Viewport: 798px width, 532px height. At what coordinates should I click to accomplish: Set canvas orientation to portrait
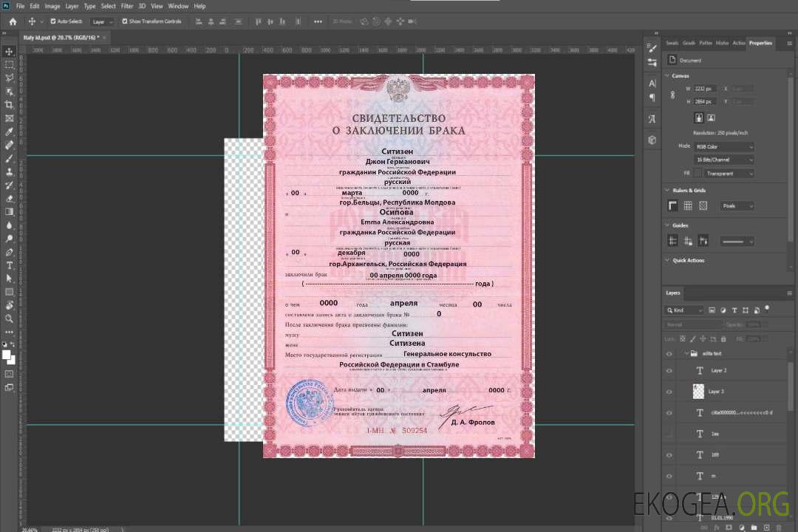[x=699, y=117]
